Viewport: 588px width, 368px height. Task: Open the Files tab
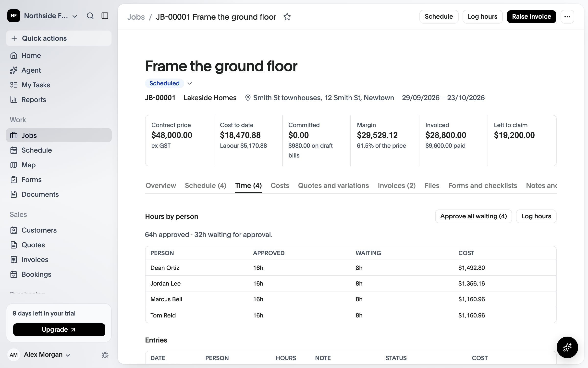click(x=432, y=185)
